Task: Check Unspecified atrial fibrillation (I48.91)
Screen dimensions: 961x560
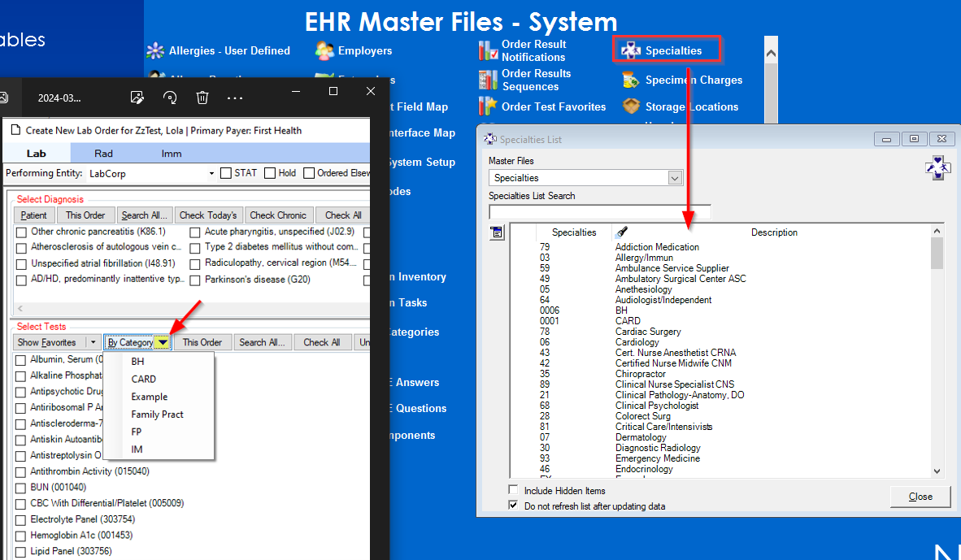Action: pyautogui.click(x=21, y=264)
